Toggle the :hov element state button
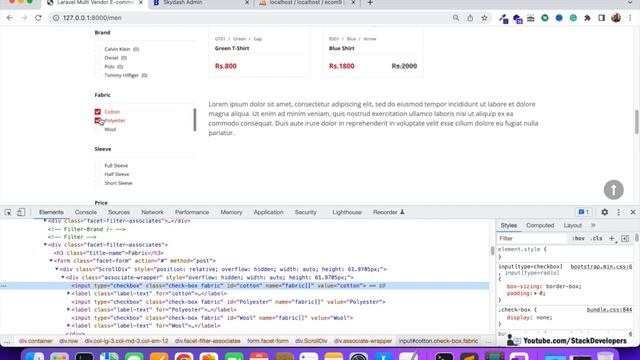640x360 pixels. click(578, 238)
